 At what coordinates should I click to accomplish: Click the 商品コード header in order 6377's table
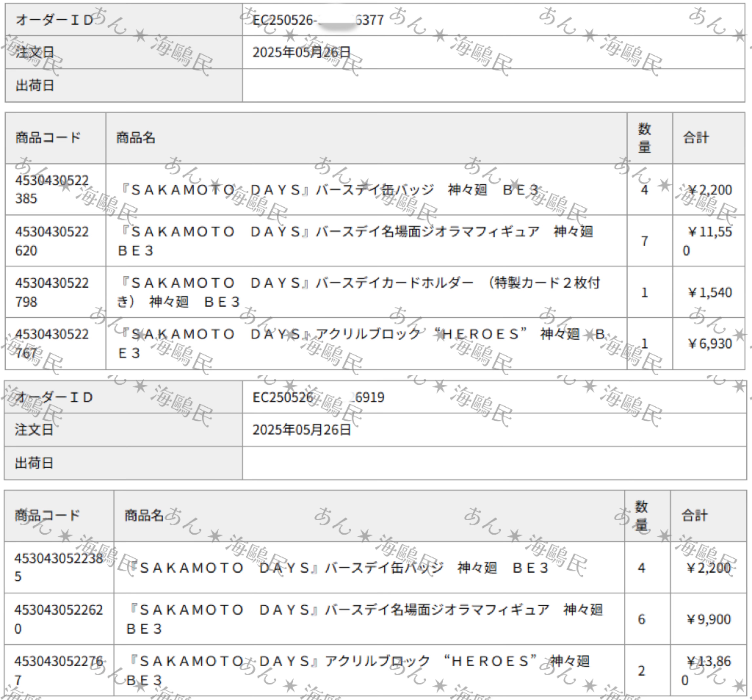[x=48, y=138]
